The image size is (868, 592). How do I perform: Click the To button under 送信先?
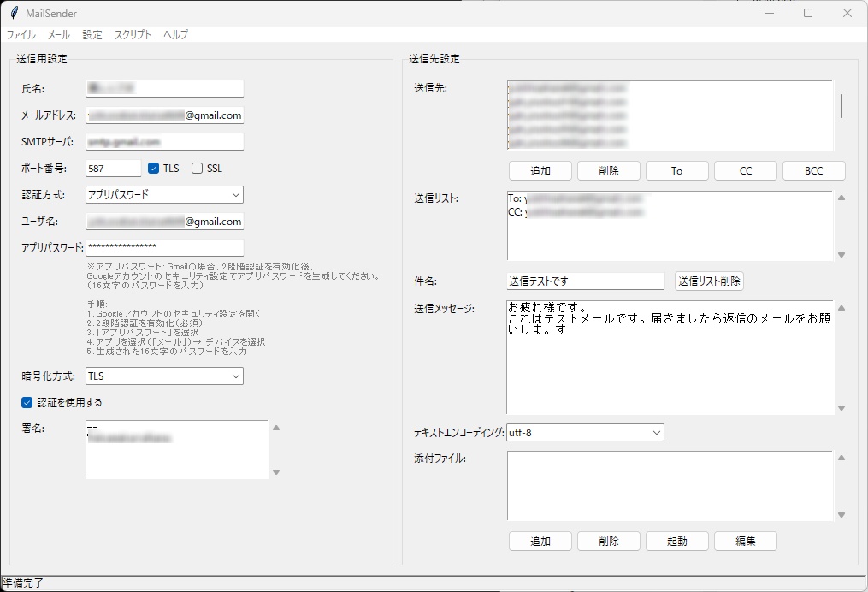pyautogui.click(x=676, y=170)
